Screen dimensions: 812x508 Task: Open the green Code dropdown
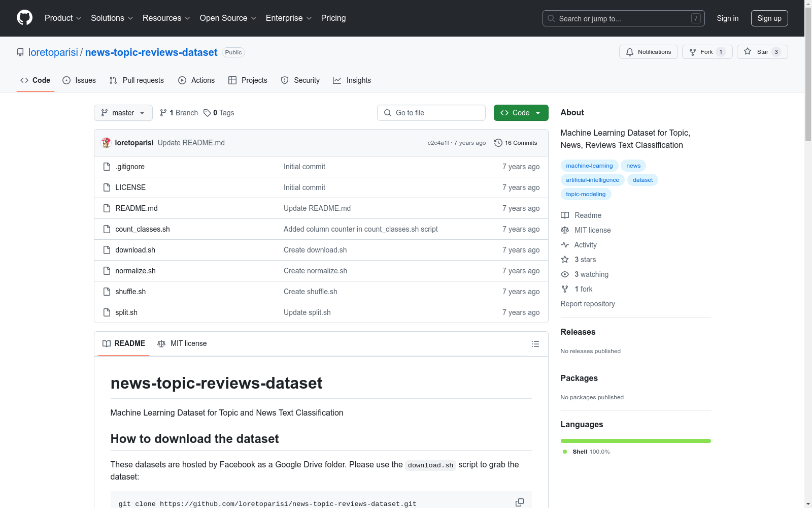pos(521,113)
